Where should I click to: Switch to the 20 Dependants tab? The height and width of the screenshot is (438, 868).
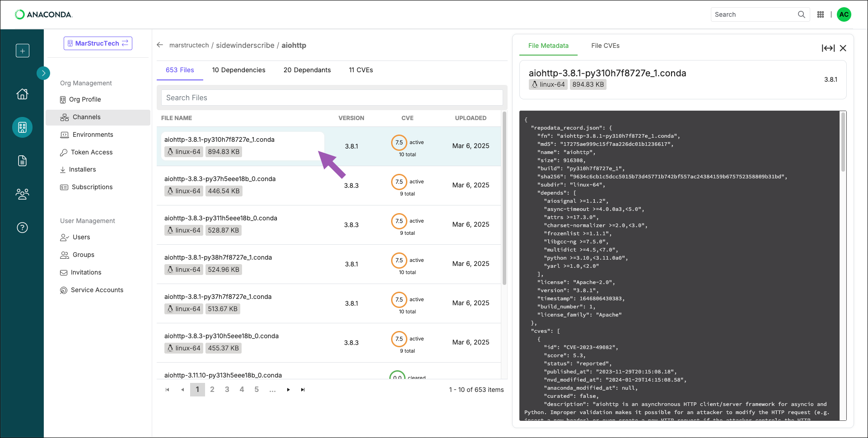(307, 70)
